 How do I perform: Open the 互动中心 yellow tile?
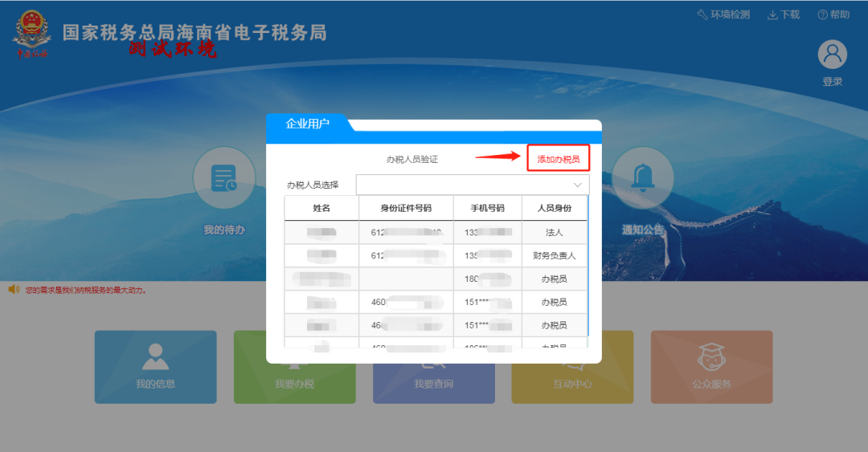point(572,383)
